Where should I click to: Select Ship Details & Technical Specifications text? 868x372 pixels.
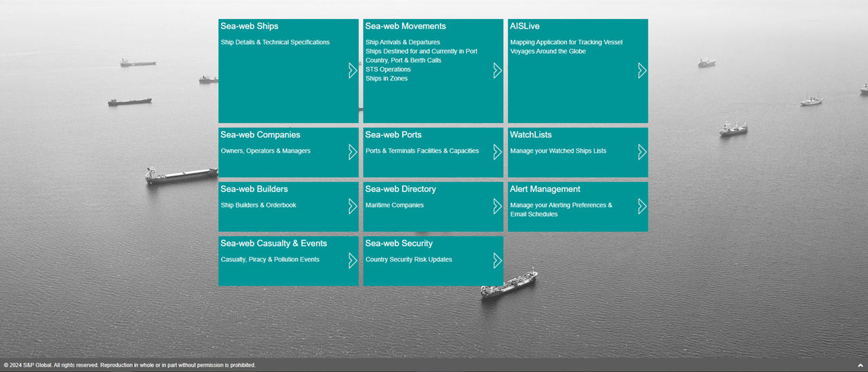pos(275,42)
